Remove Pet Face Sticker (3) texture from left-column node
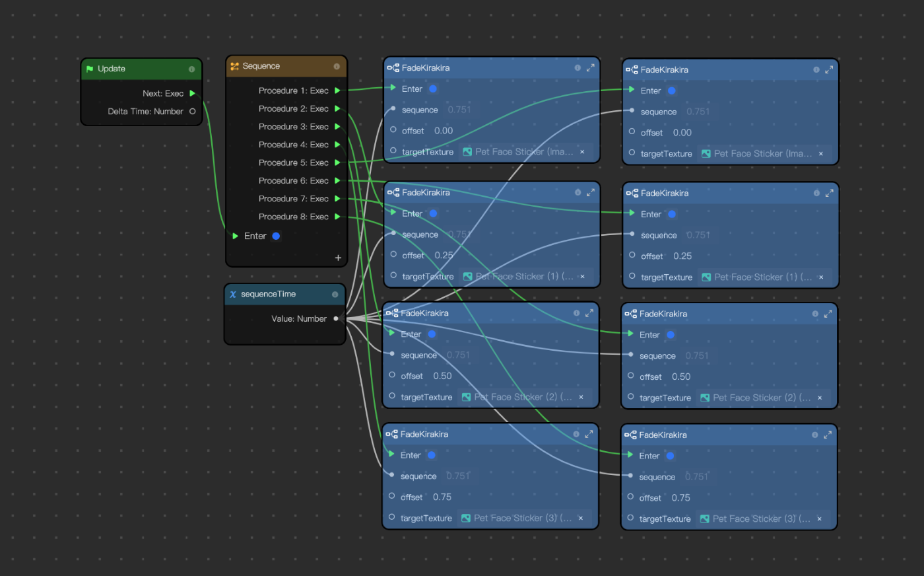Viewport: 924px width, 576px height. coord(581,519)
